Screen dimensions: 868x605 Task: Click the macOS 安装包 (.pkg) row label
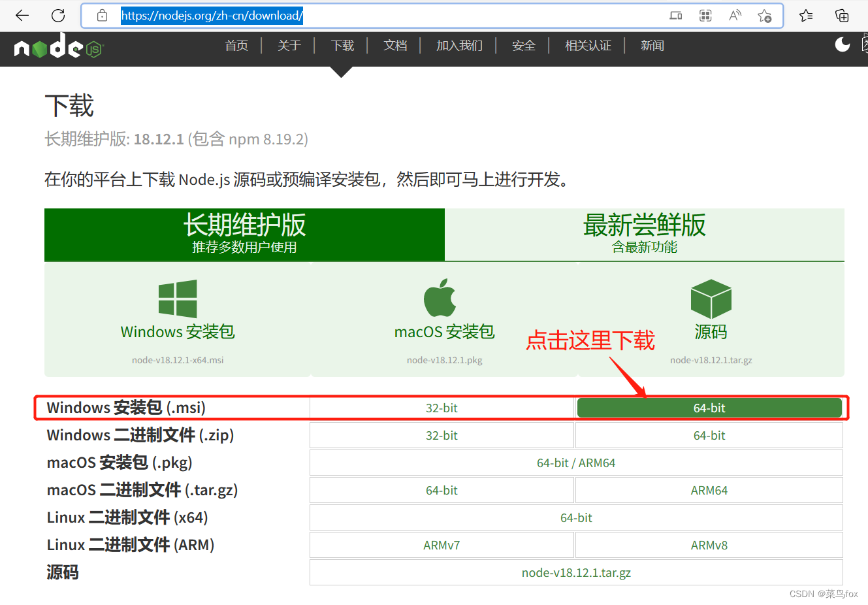120,463
